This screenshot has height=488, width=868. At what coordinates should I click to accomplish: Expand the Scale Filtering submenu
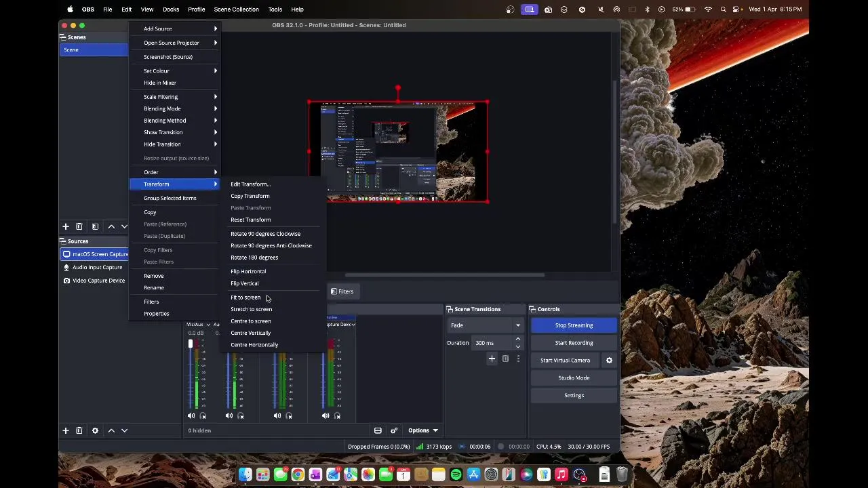click(x=176, y=97)
